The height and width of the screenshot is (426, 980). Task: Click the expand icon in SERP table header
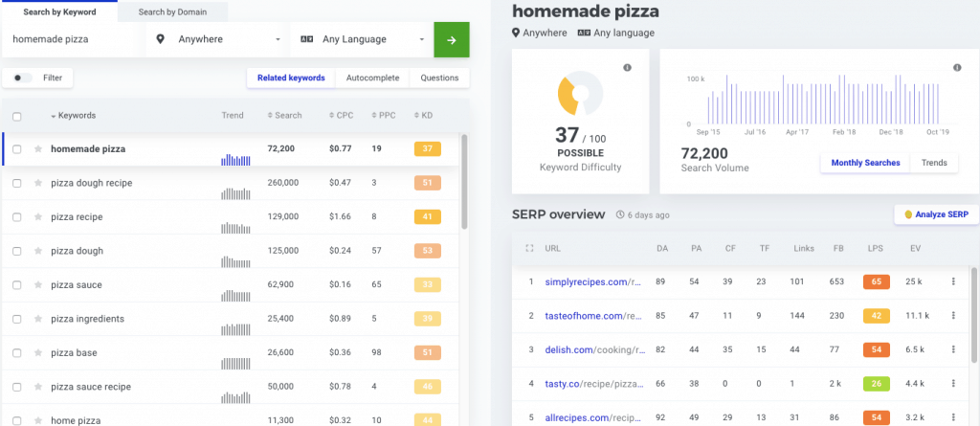point(529,248)
